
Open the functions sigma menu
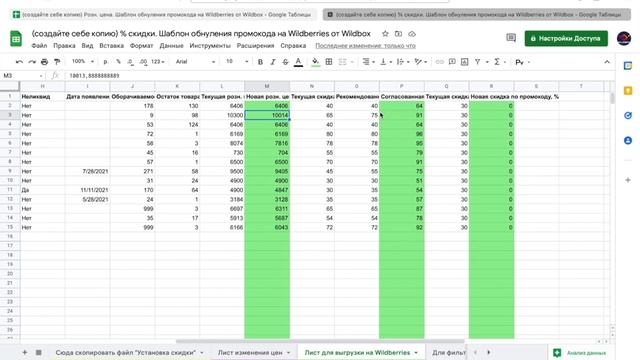497,62
